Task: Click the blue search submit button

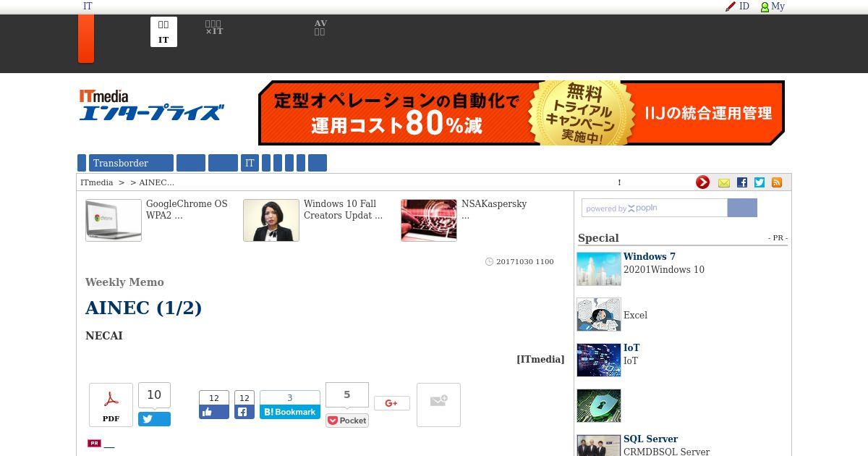Action: tap(742, 208)
